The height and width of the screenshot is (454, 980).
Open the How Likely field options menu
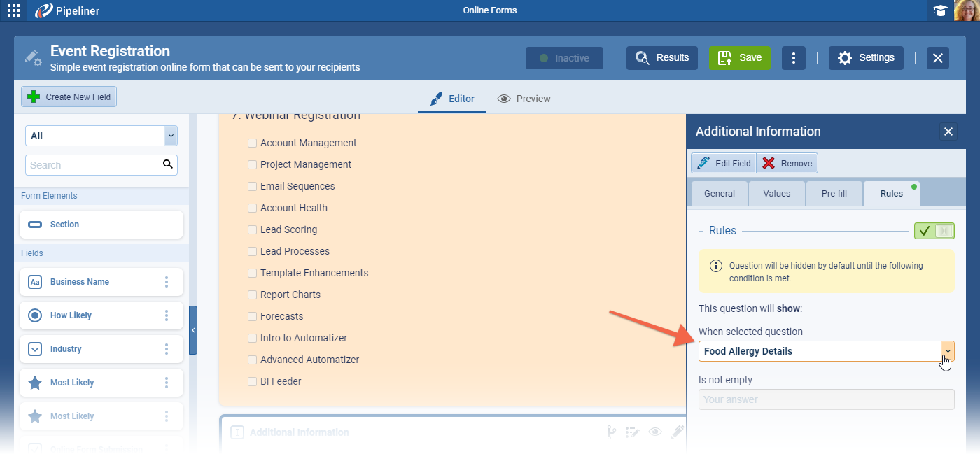[x=167, y=315]
